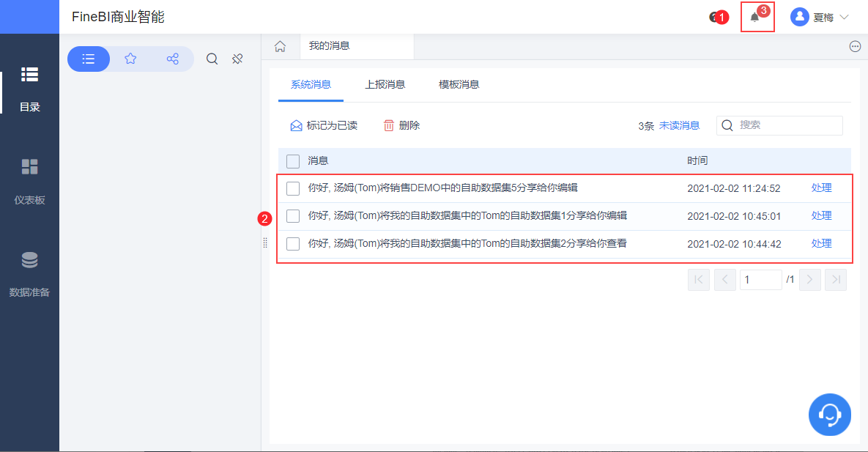868x452 pixels.
Task: Select the 我的消息 page tab
Action: pyautogui.click(x=357, y=46)
